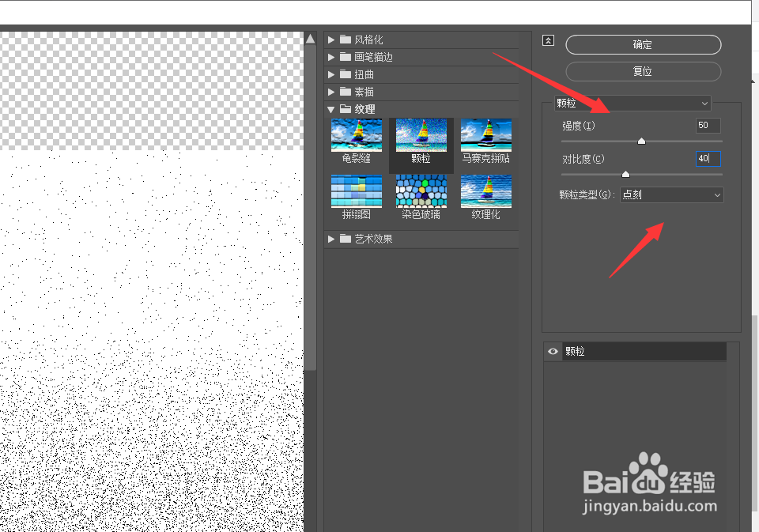
Task: Expand the 艺术效果 filter folder
Action: [331, 240]
